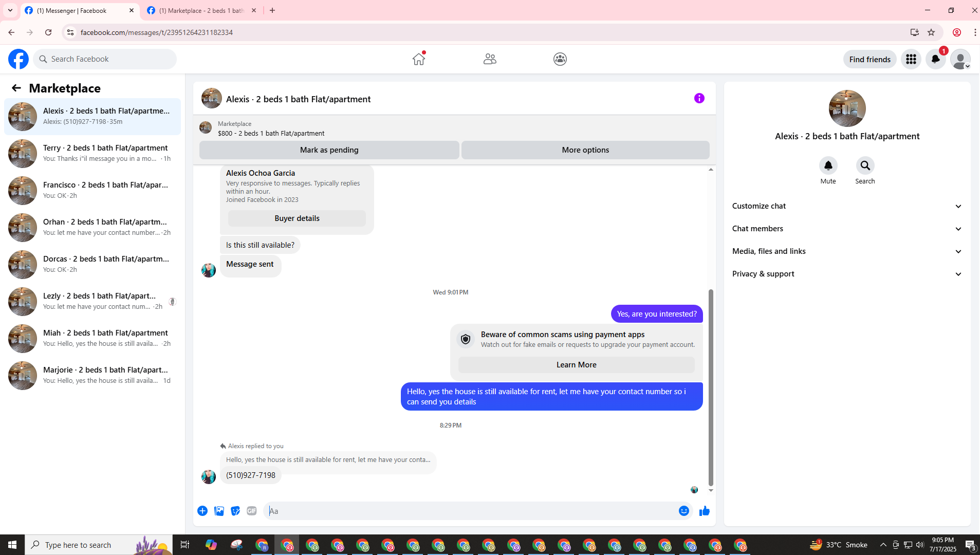This screenshot has height=555, width=980.
Task: Go back in browser history
Action: [x=11, y=32]
